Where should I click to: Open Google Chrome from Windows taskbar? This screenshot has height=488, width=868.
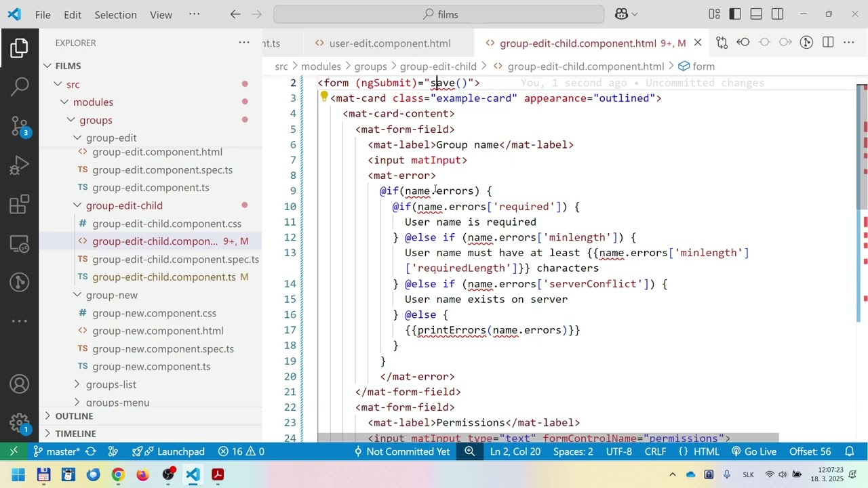118,474
